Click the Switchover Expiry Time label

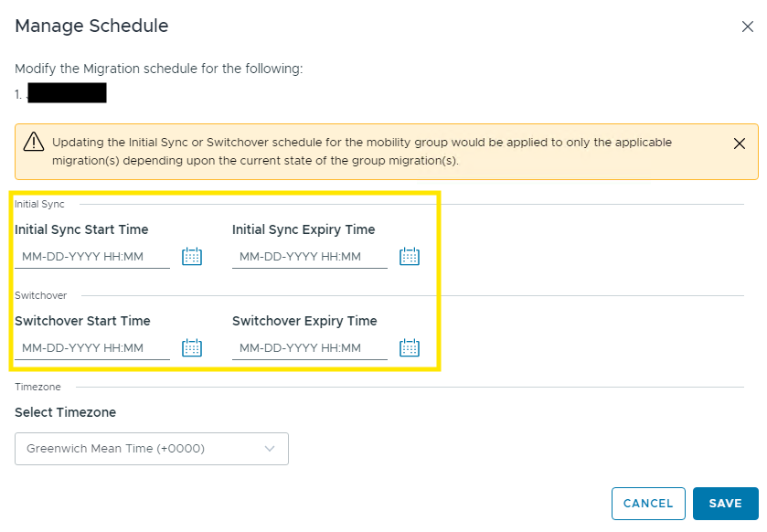click(304, 321)
